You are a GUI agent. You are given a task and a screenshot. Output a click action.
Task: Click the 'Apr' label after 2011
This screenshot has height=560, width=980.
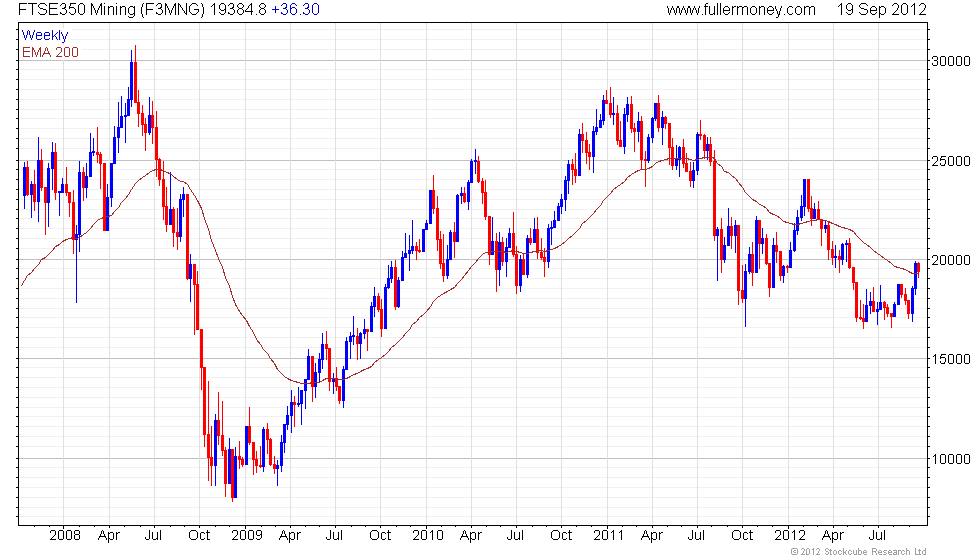coord(652,536)
